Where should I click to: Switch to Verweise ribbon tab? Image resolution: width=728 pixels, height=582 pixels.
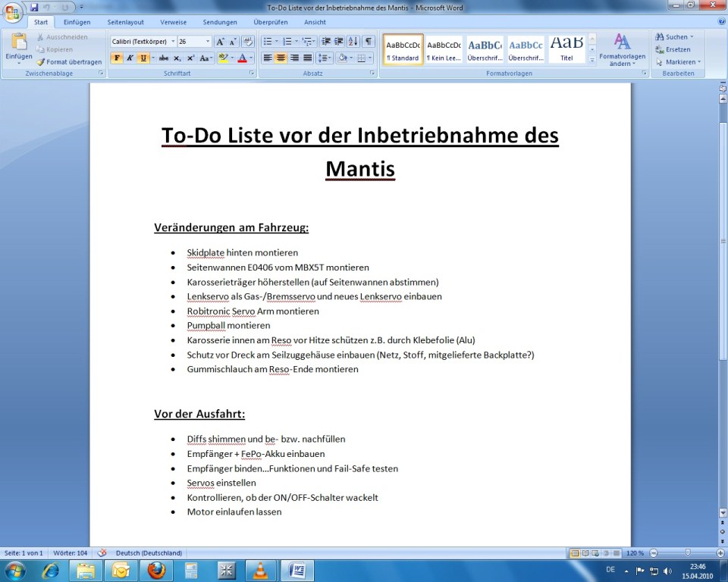click(173, 22)
